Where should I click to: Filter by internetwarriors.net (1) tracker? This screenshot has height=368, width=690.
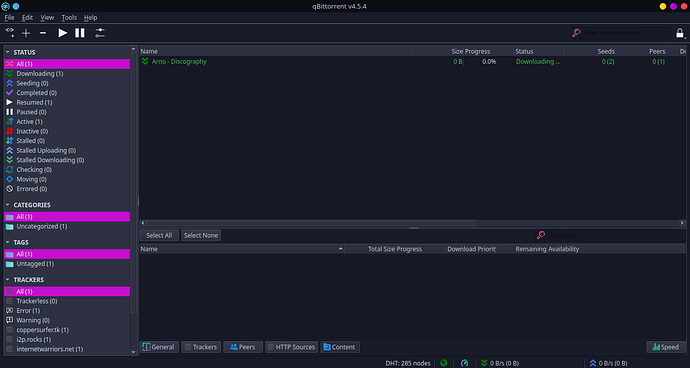point(67,349)
